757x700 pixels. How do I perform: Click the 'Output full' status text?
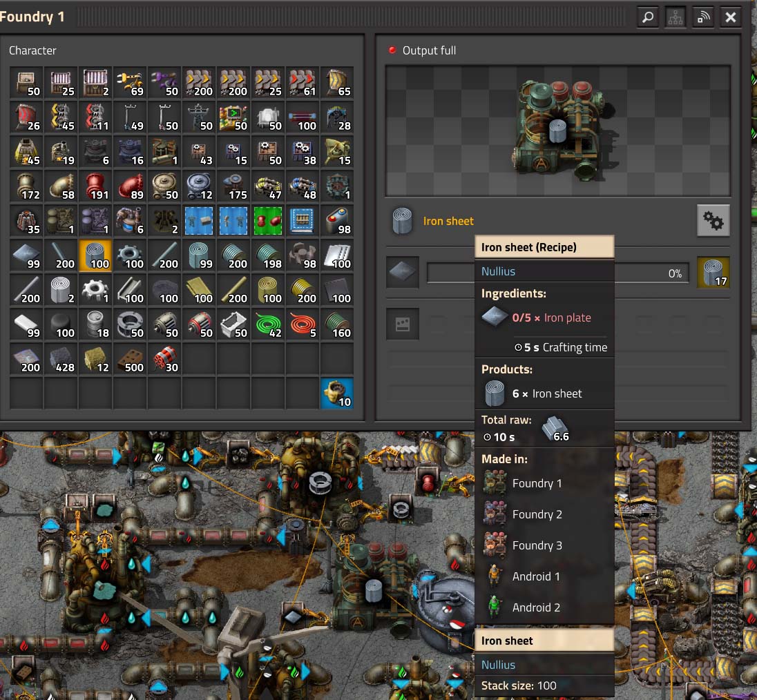point(429,50)
